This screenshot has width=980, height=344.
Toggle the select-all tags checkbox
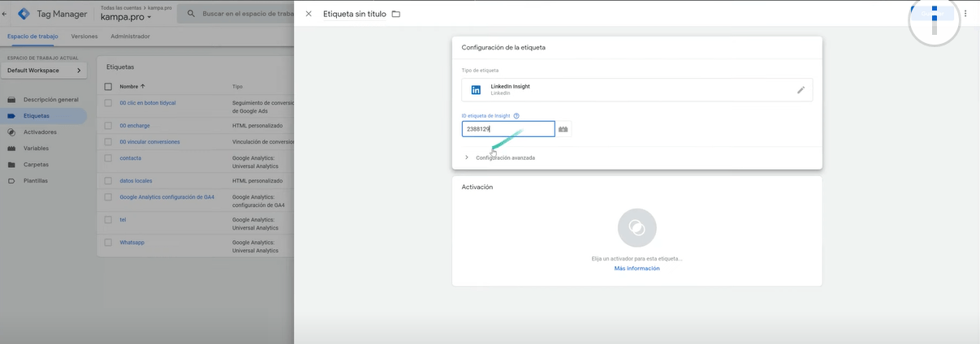108,86
